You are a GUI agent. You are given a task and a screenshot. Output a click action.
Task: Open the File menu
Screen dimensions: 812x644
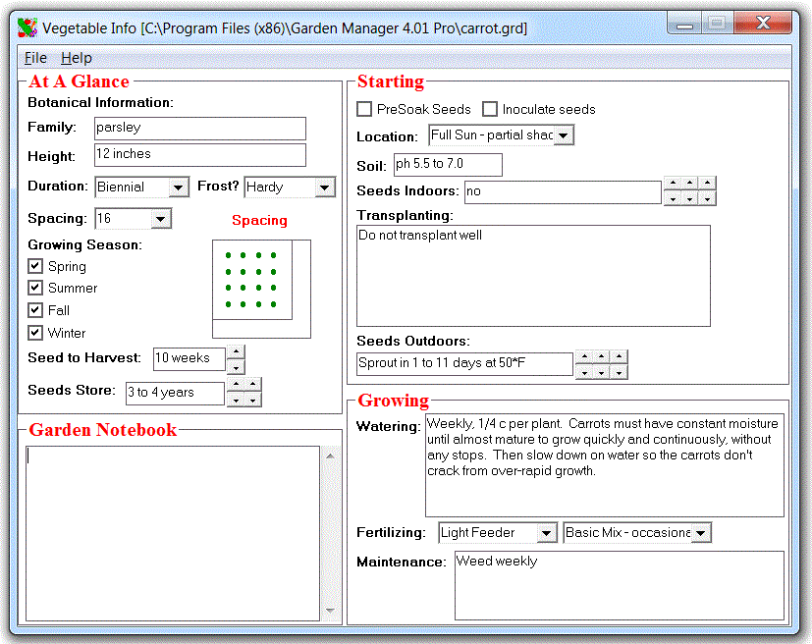pyautogui.click(x=35, y=58)
